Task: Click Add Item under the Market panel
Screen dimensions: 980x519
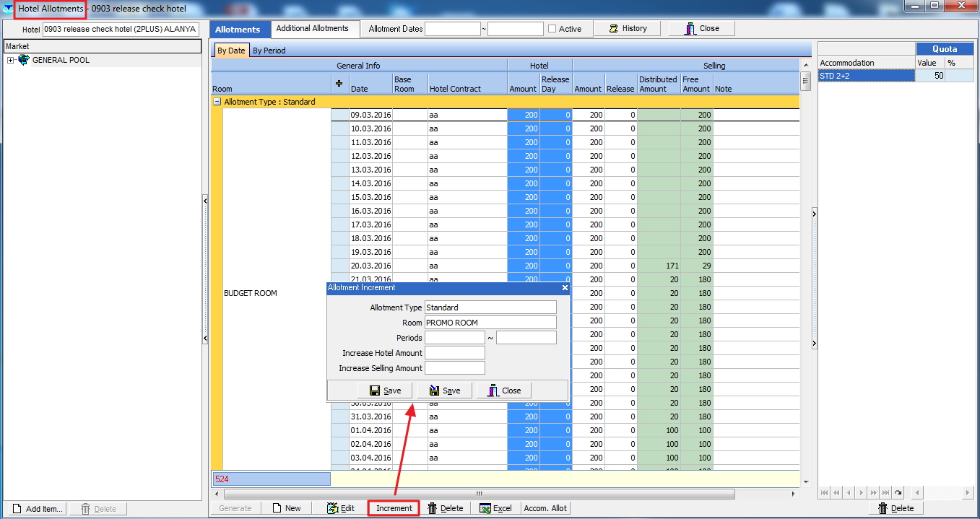Action: pos(38,509)
